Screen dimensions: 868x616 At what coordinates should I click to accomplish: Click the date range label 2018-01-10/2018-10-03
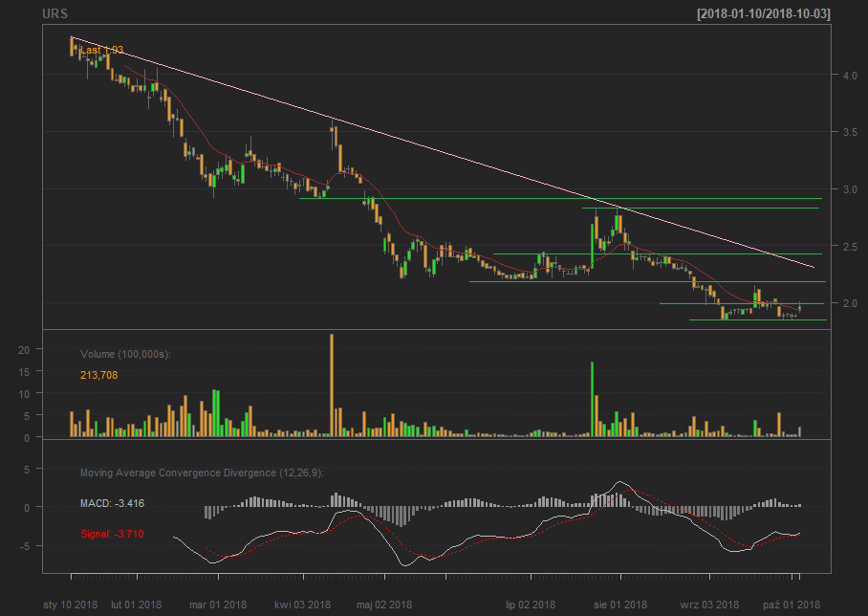coord(764,13)
